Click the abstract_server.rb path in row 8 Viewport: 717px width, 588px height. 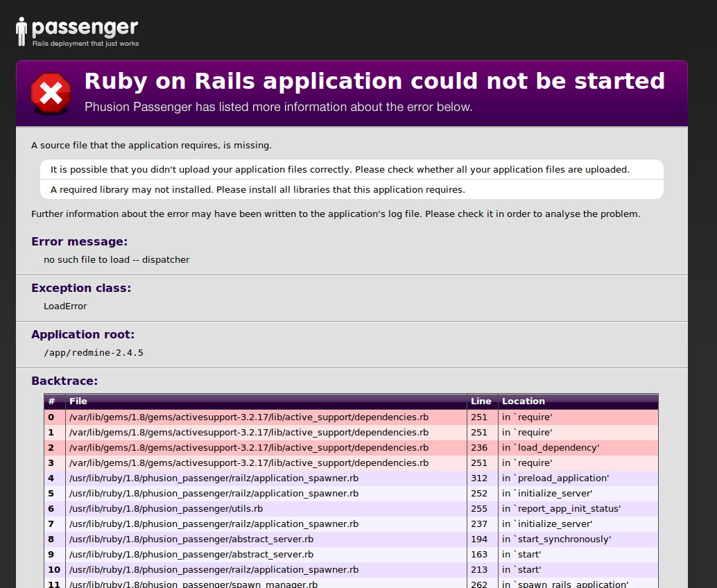[191, 539]
